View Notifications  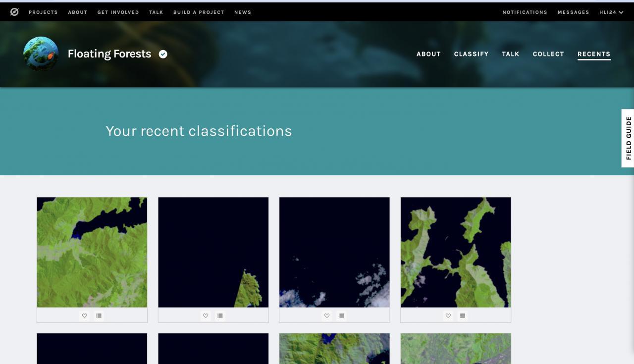click(x=525, y=12)
